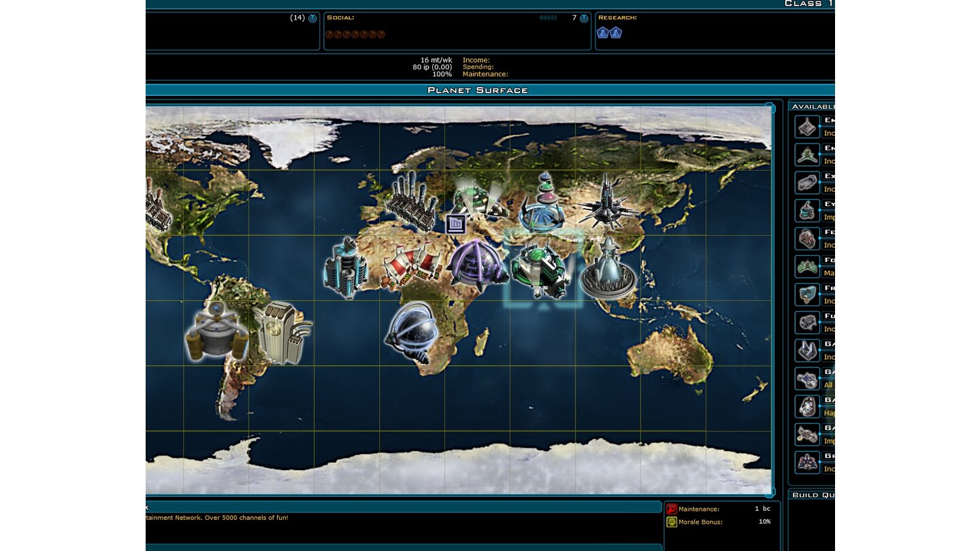Select the purple dome building over Africa
Screen dimensions: 980x551
pos(478,266)
